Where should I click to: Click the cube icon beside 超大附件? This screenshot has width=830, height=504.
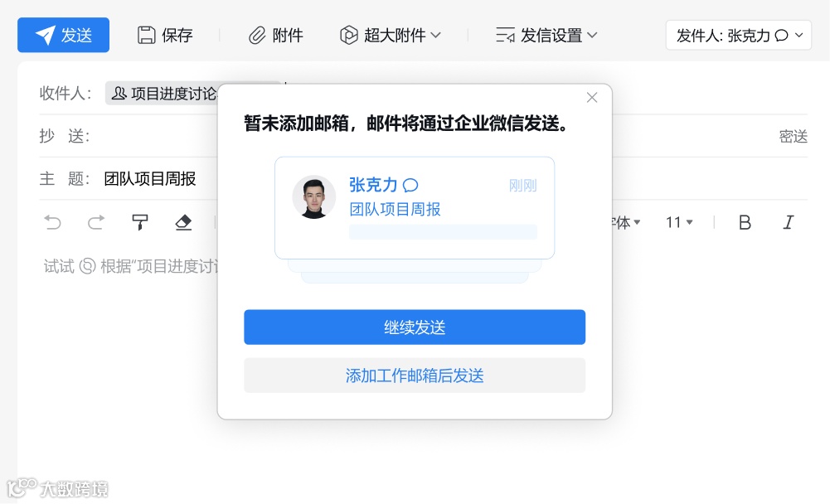click(349, 35)
